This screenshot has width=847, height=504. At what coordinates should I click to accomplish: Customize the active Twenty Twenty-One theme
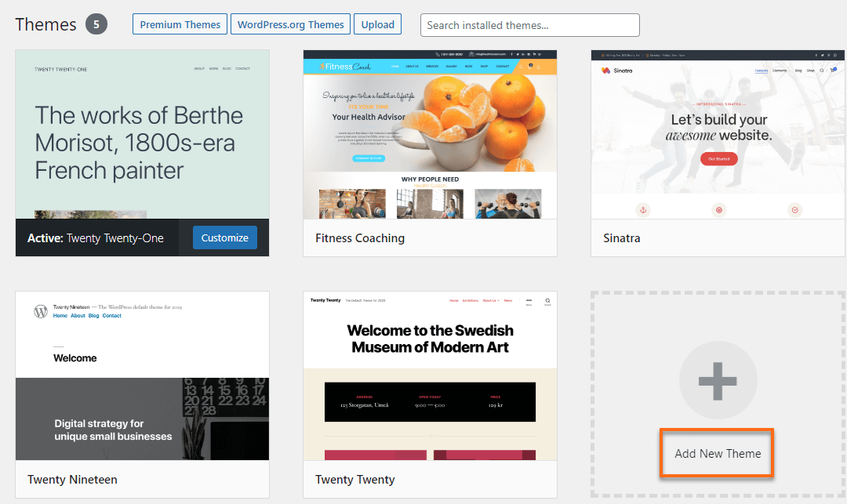(x=224, y=238)
